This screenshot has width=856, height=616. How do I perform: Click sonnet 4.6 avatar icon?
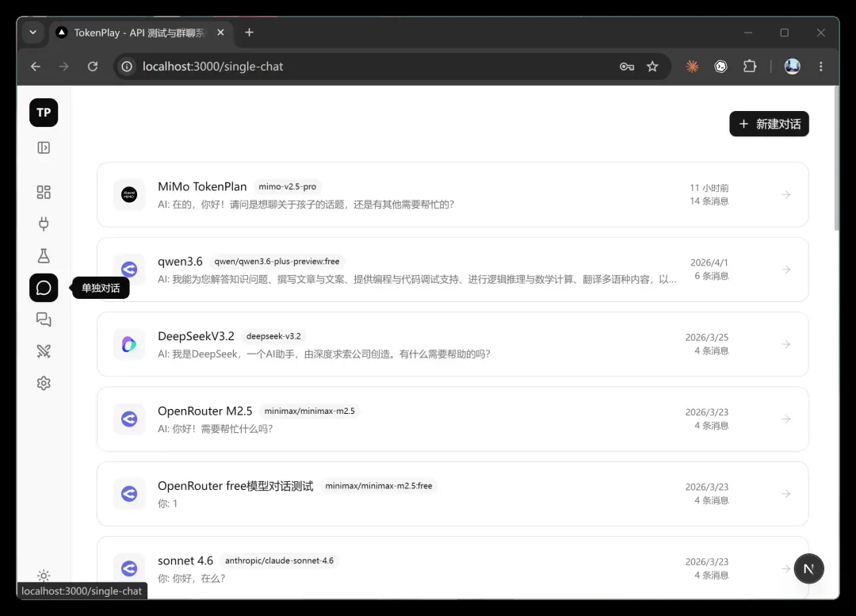point(129,568)
